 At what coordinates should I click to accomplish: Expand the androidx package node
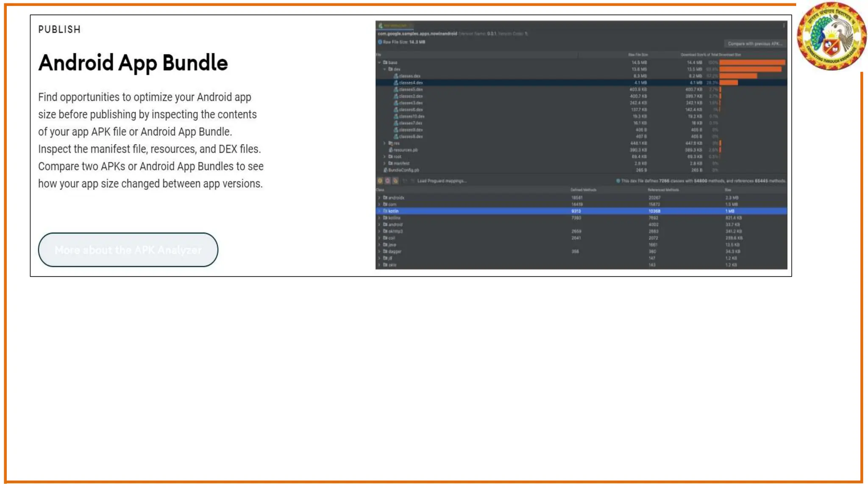[x=379, y=198]
